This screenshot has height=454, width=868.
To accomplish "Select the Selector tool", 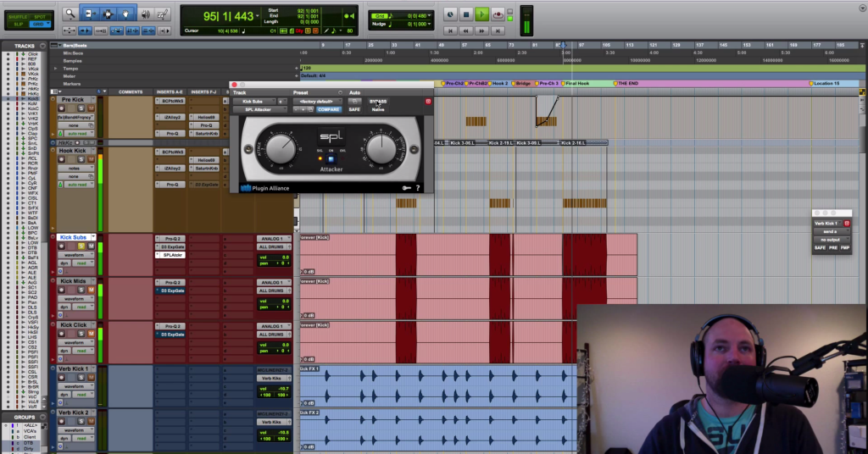I will (108, 14).
